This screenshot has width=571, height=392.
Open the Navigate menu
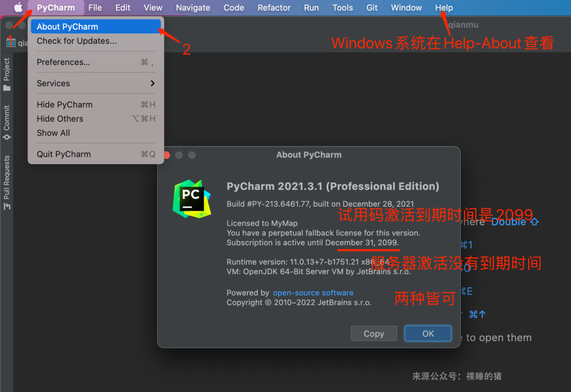tap(193, 7)
